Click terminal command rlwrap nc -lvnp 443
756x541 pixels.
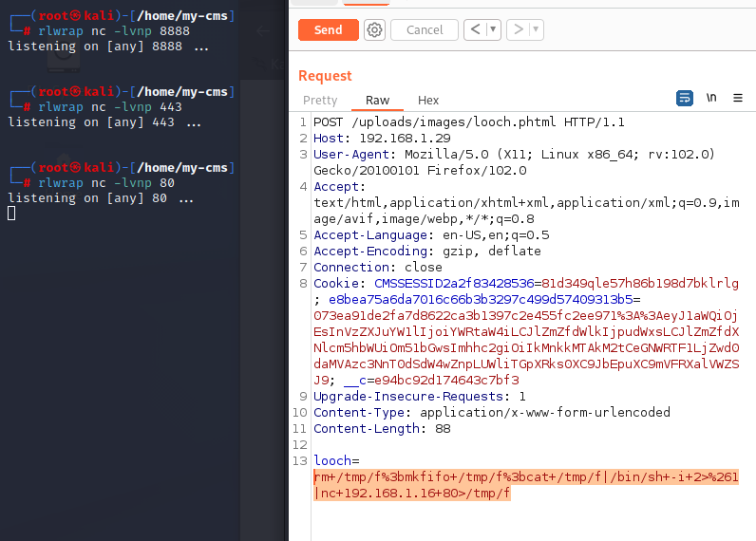110,107
